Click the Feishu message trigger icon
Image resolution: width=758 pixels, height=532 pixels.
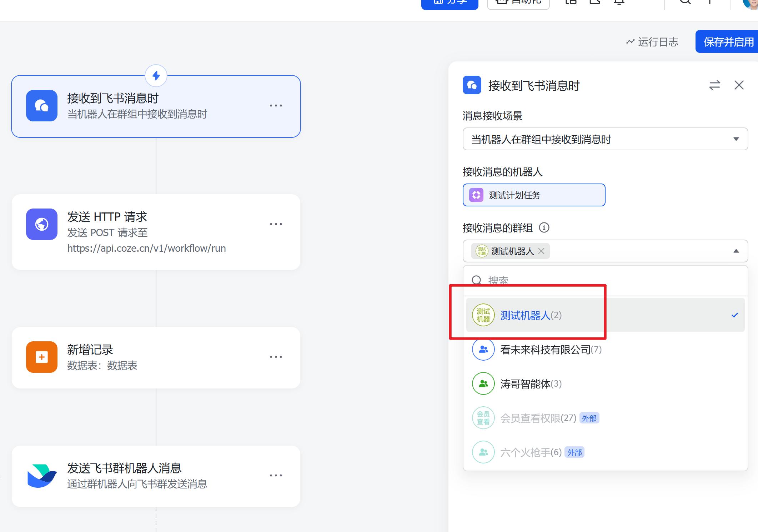(x=41, y=106)
